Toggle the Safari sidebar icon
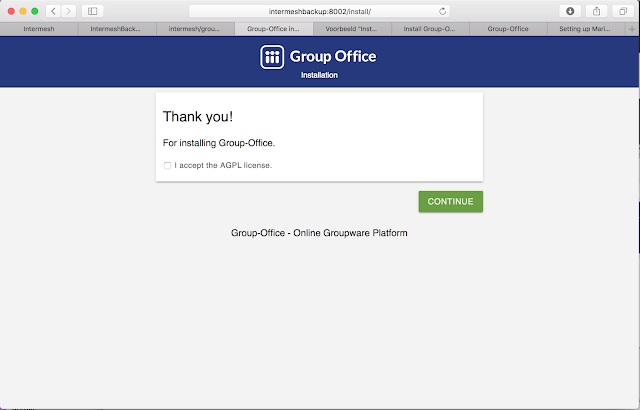The width and height of the screenshot is (640, 410). (93, 11)
